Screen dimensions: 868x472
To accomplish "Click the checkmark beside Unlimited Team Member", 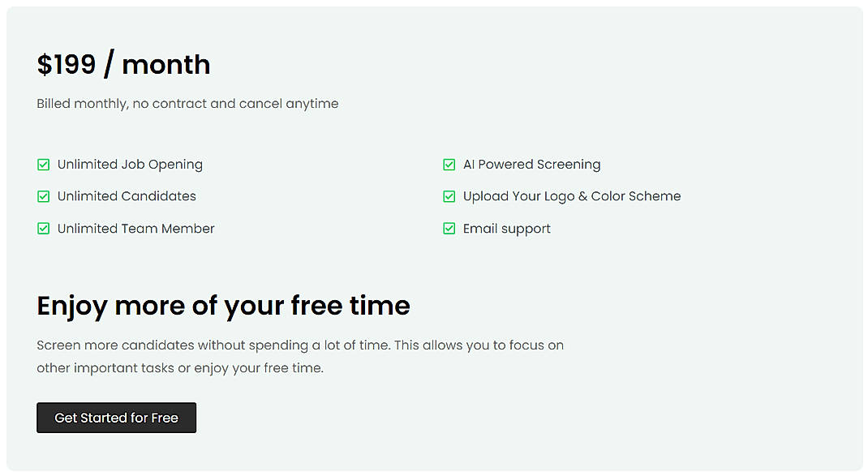I will 44,229.
